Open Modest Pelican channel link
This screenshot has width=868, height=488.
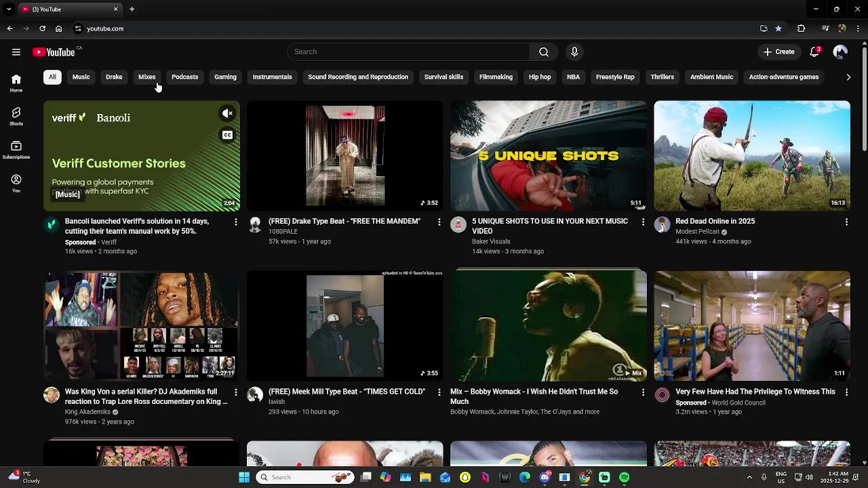697,232
